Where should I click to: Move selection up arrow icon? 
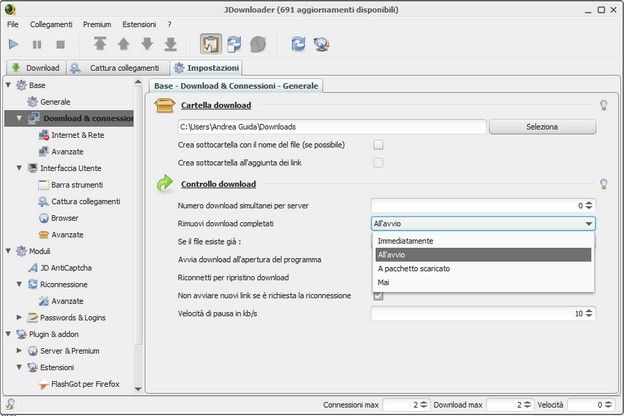[x=124, y=44]
